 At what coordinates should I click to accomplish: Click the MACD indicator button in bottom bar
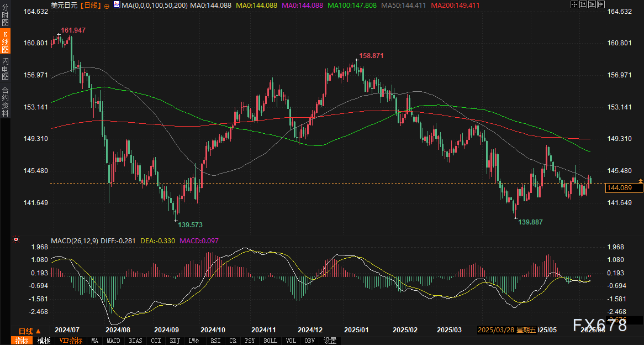click(x=113, y=341)
